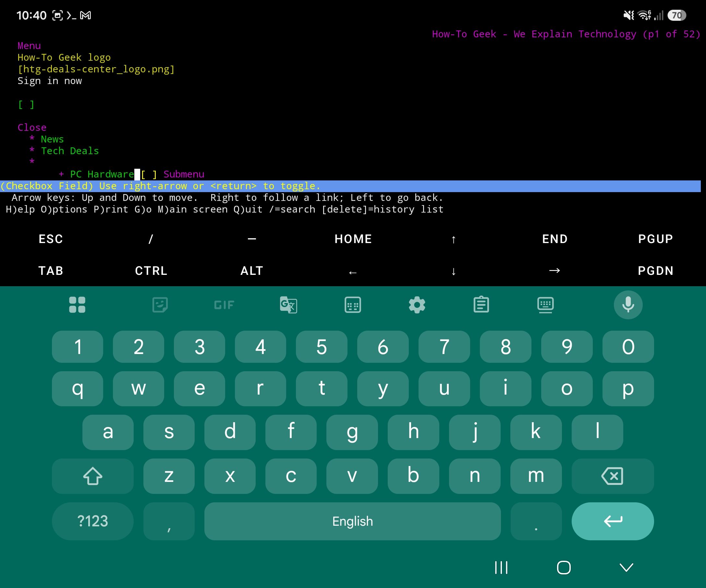The width and height of the screenshot is (706, 588).
Task: Switch to symbols with the ?123 key
Action: [x=93, y=521]
